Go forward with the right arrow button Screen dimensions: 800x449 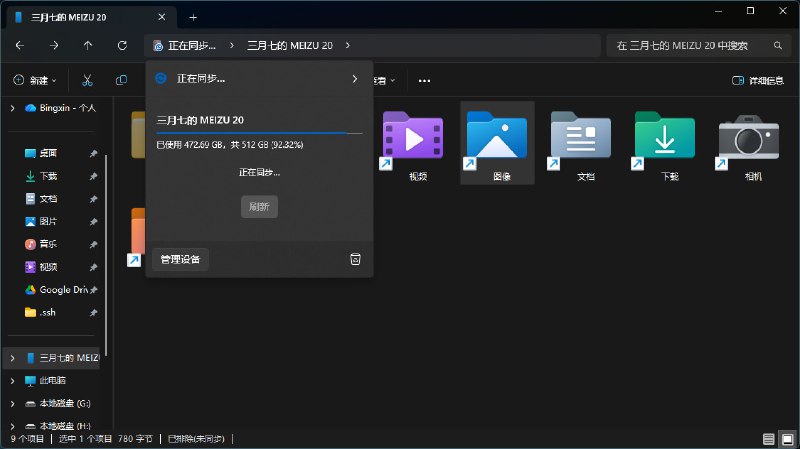point(54,45)
